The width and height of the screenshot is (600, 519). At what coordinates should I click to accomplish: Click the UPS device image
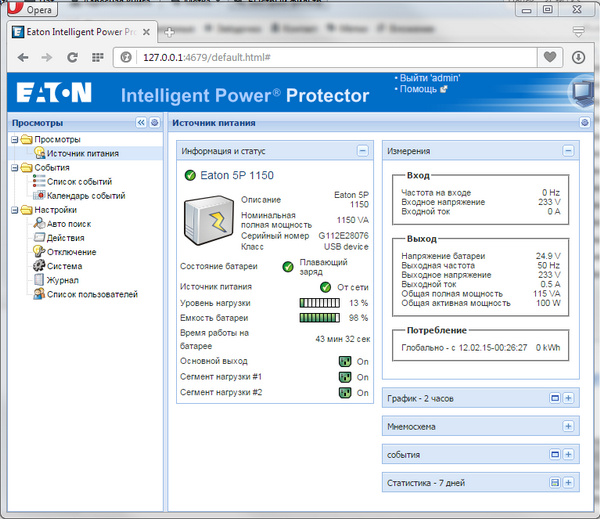[209, 220]
